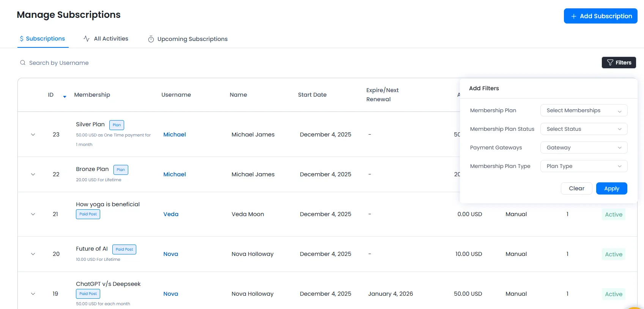
Task: Expand row 22 Bronze Plan details
Action: 33,174
